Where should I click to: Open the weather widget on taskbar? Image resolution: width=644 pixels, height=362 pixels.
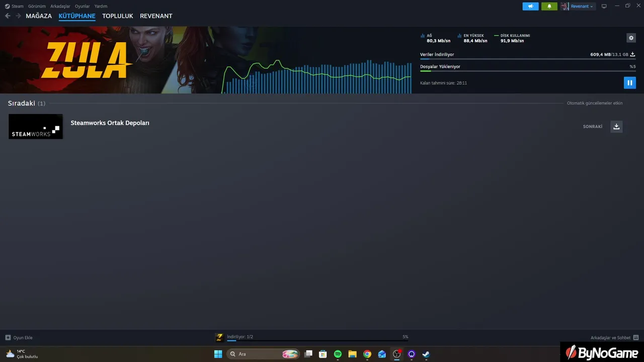(x=22, y=354)
